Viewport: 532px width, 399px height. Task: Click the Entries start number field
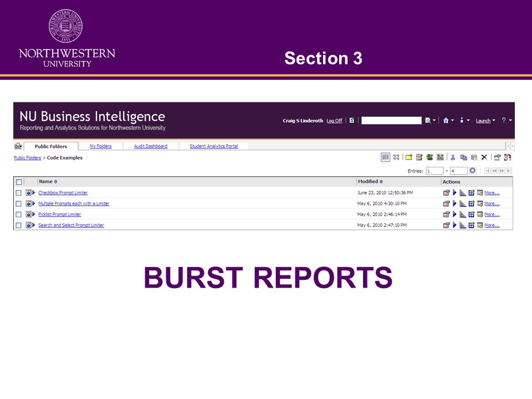[x=434, y=171]
